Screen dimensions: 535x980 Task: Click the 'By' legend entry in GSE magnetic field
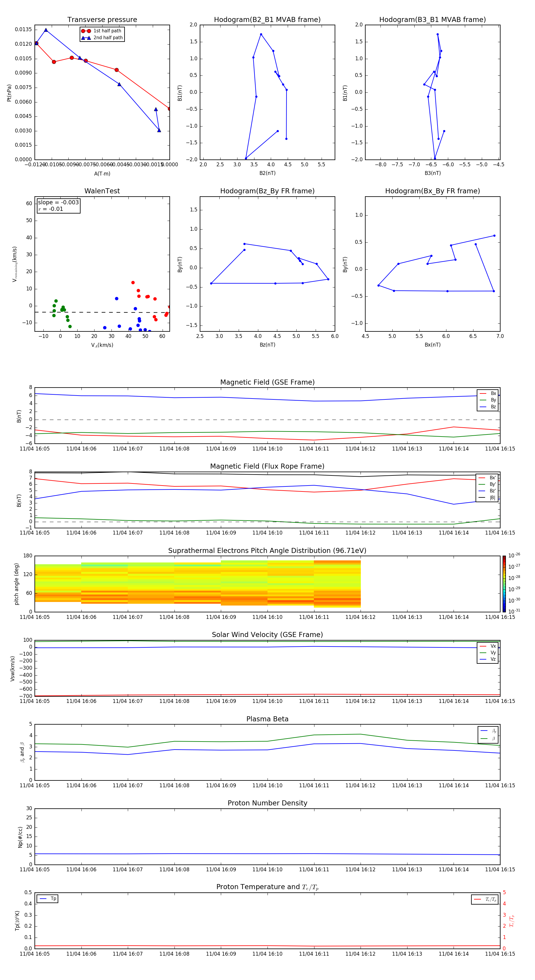pos(488,400)
